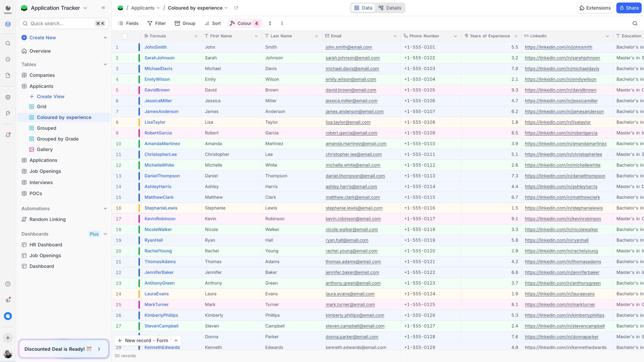Tick the select-all records checkbox
The height and width of the screenshot is (362, 644).
coord(125,36)
